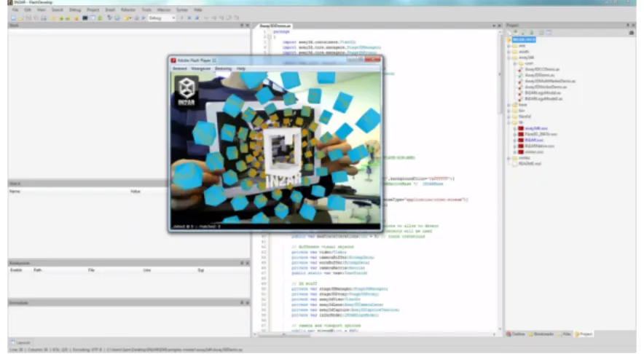Switch to the Files tab
644x354 pixels.
[565, 334]
